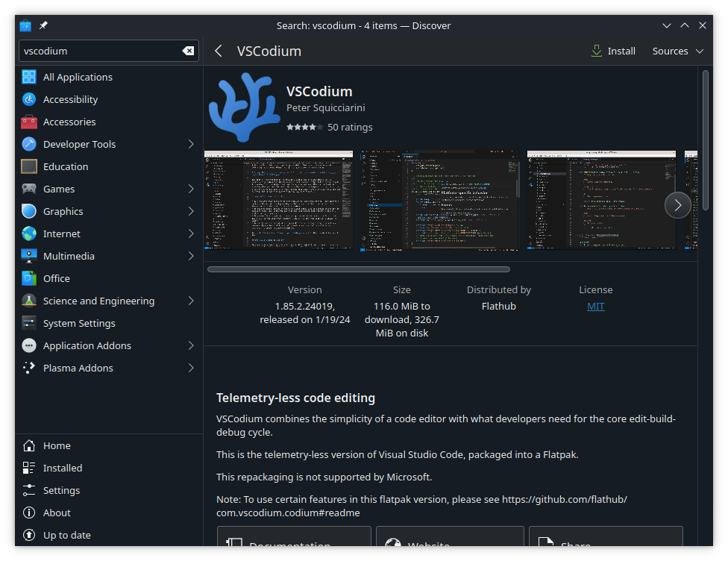Image resolution: width=728 pixels, height=561 pixels.
Task: Show next screenshot with round arrow
Action: click(678, 205)
